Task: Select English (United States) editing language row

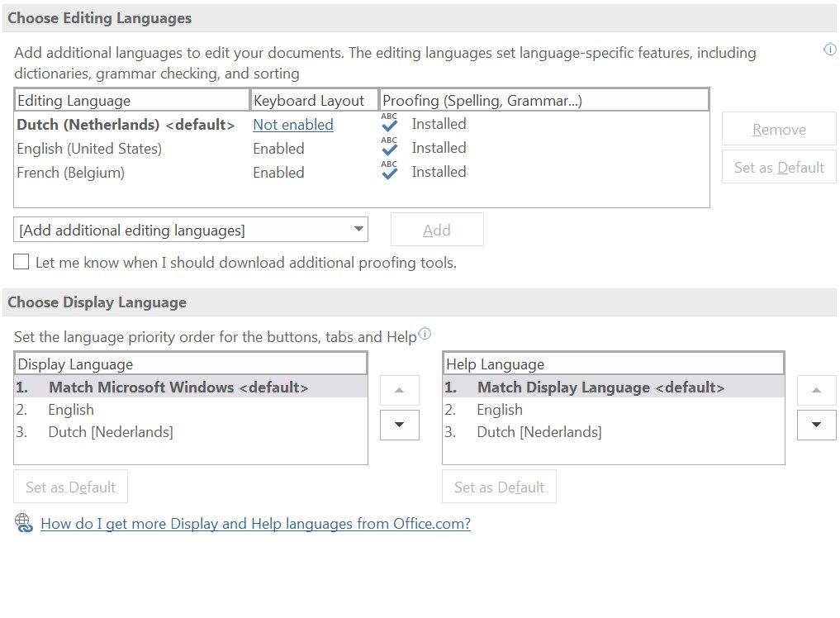Action: click(89, 149)
